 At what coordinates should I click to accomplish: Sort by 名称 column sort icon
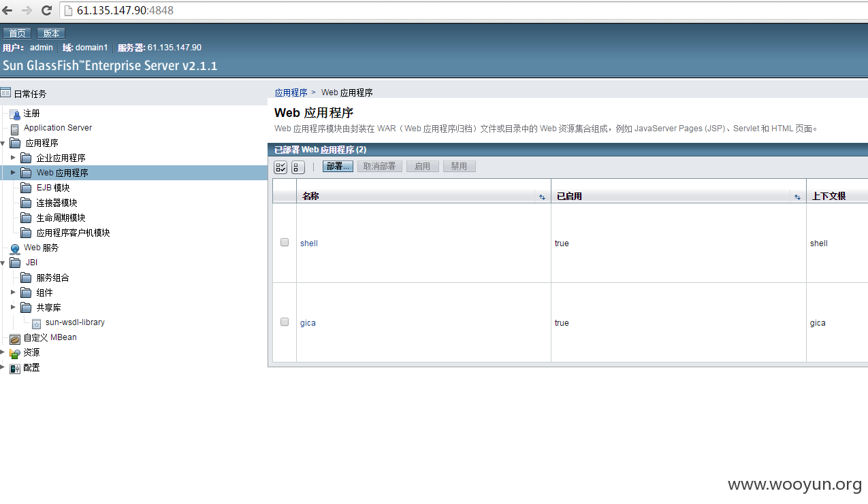(543, 197)
